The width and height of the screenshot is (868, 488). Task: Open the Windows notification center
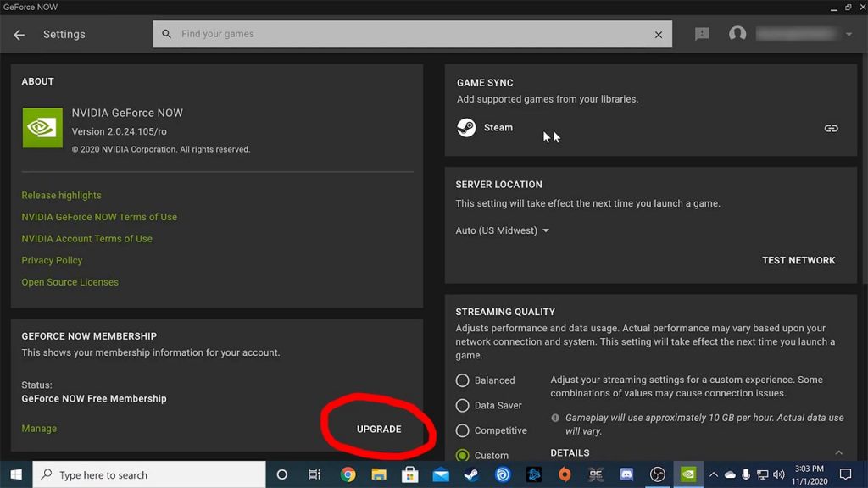(845, 474)
